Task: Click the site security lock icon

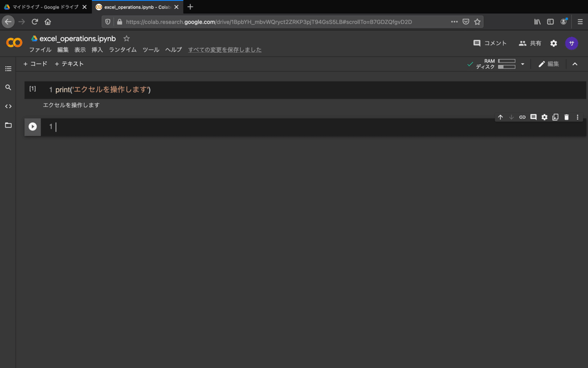Action: tap(119, 22)
